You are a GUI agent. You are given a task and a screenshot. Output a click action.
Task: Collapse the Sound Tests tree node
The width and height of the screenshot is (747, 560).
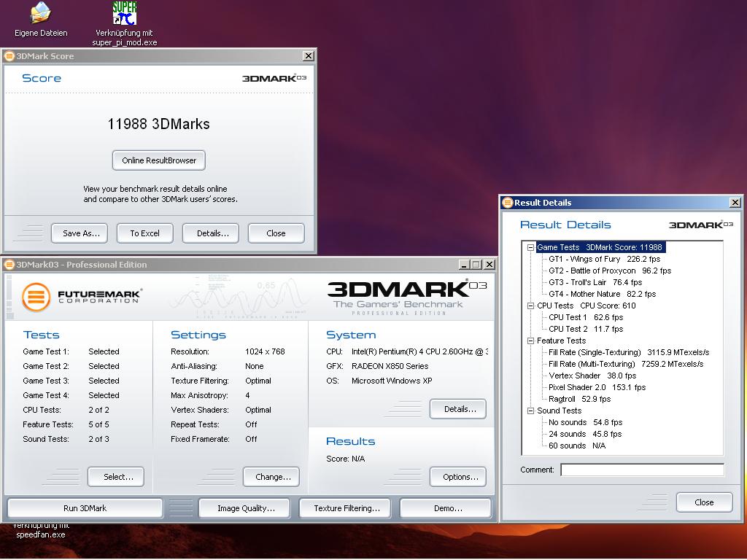(x=530, y=411)
